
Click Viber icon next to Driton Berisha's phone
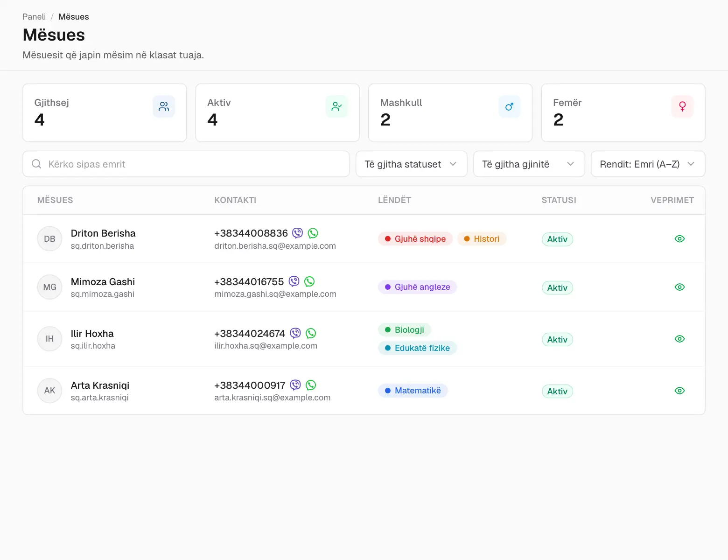click(297, 233)
